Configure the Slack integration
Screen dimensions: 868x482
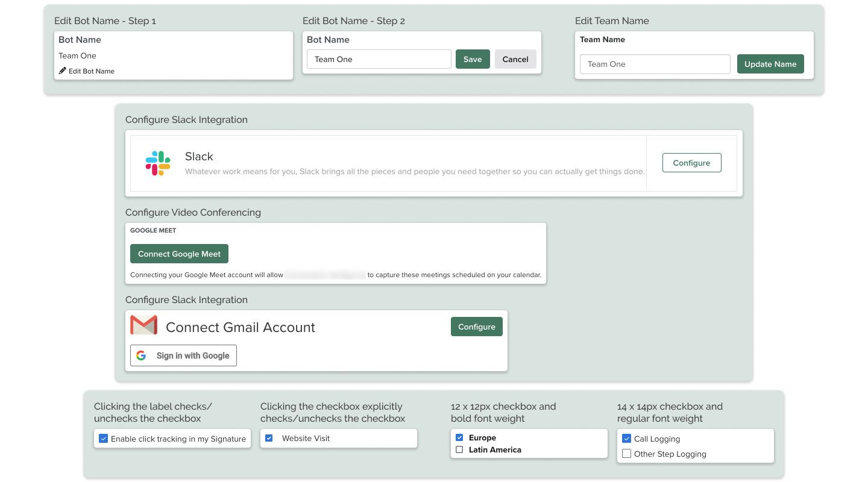[x=691, y=163]
